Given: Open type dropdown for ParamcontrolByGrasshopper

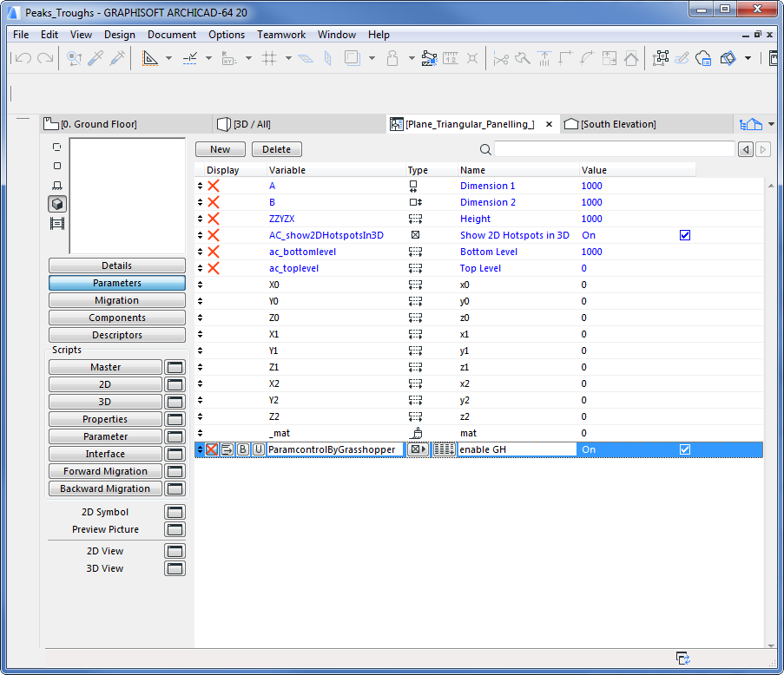Looking at the screenshot, I should pyautogui.click(x=418, y=449).
